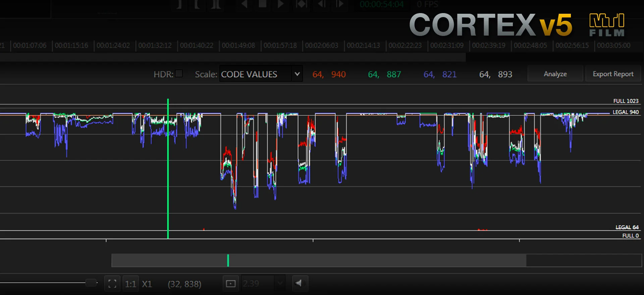Click the green playhead line in graph
Screen dimensions: 644x295
168,168
